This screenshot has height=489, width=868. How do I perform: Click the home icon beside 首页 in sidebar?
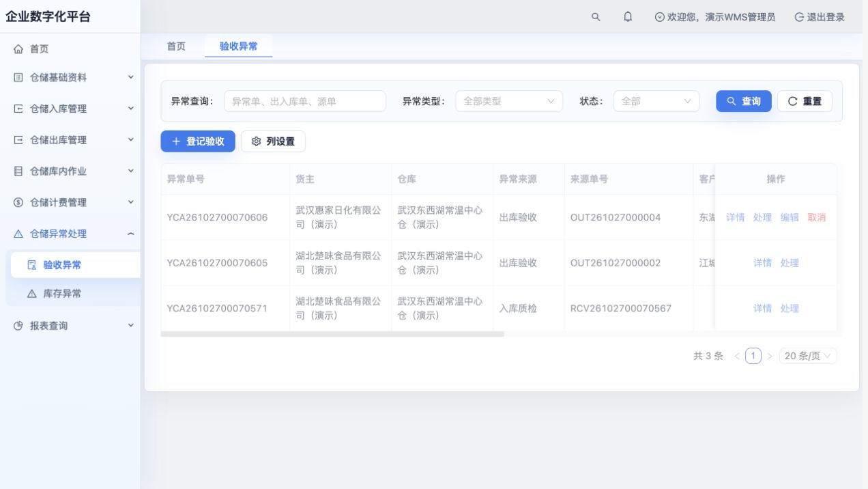[18, 49]
